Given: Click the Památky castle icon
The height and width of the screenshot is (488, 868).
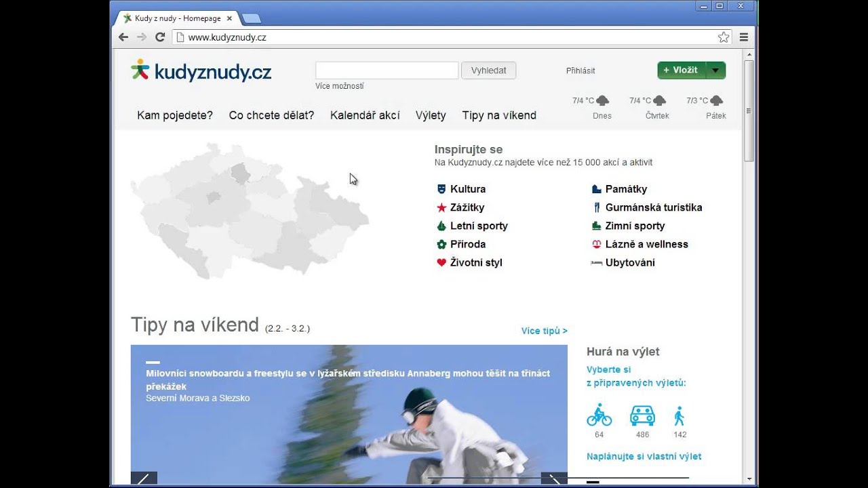Looking at the screenshot, I should click(x=597, y=189).
